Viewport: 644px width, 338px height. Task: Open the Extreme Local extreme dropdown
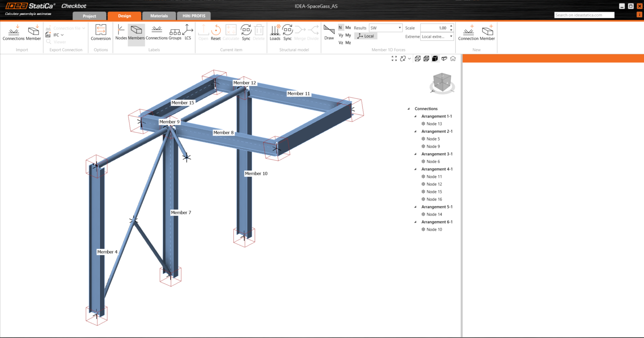pyautogui.click(x=437, y=37)
